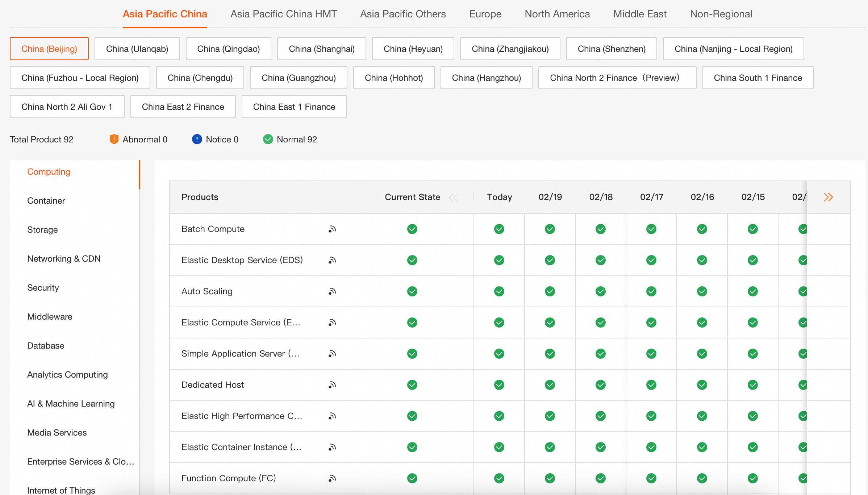Screen dimensions: 868x495
Task: Open the Networking & CDN category
Action: (x=64, y=259)
